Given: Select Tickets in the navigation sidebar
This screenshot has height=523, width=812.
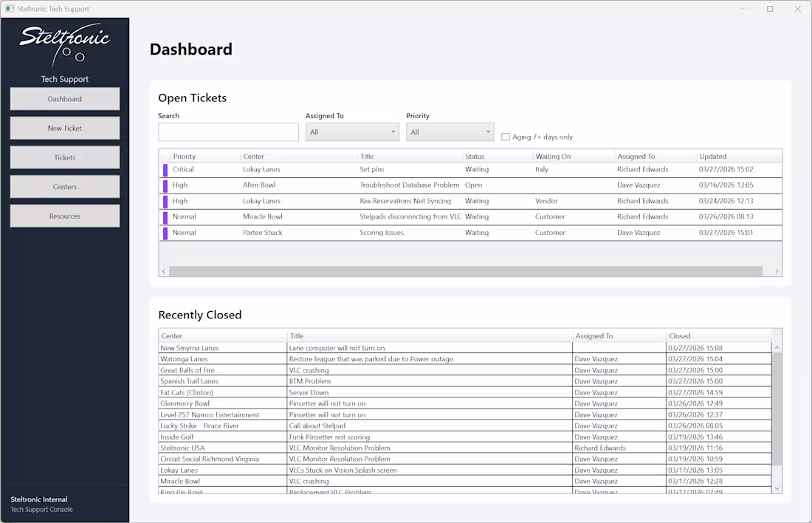Looking at the screenshot, I should coord(64,157).
